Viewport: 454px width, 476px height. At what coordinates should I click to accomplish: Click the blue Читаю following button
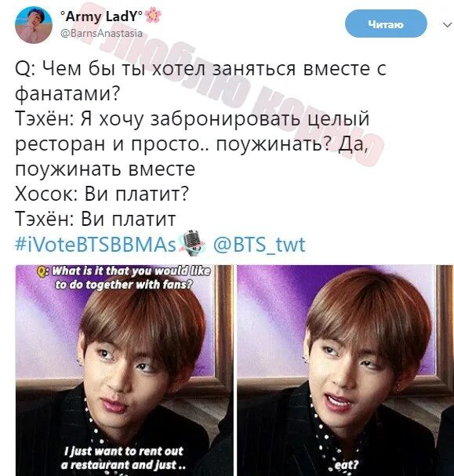tap(386, 24)
